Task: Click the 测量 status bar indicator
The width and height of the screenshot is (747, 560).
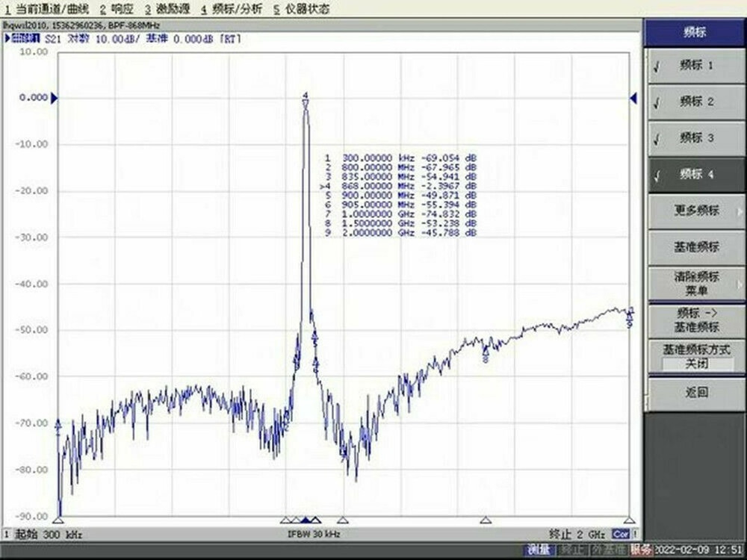Action: [539, 550]
